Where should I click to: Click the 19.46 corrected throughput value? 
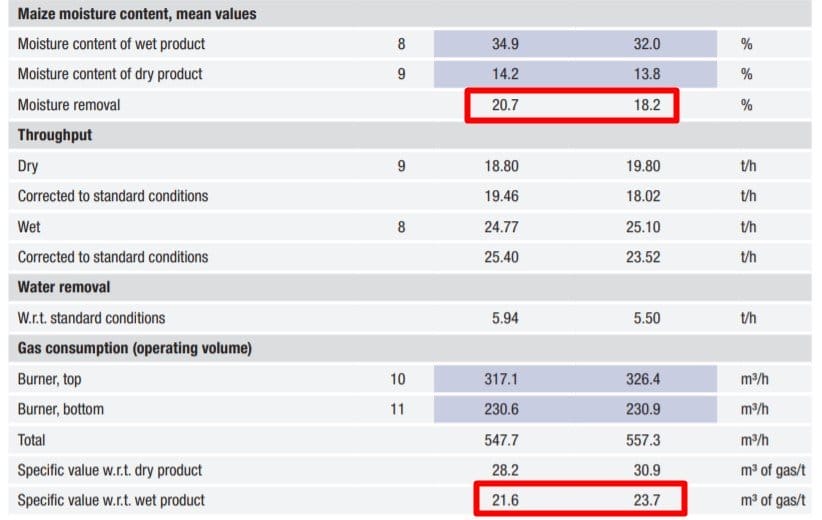[501, 196]
